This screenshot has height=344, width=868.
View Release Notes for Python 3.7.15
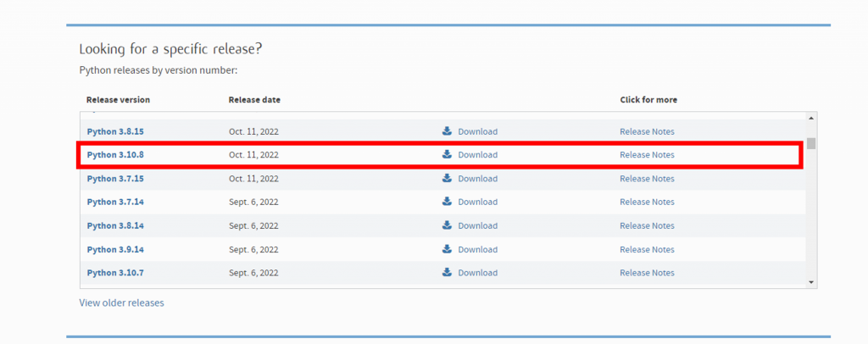tap(647, 179)
